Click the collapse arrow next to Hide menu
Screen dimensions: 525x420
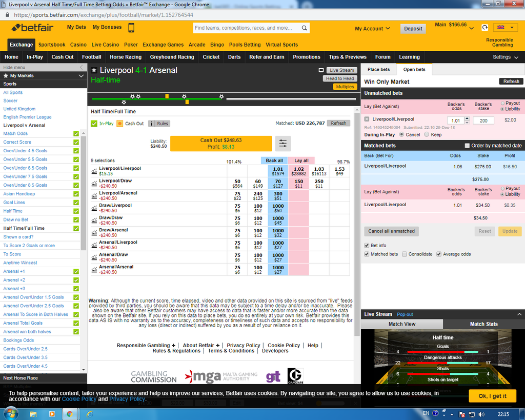pyautogui.click(x=81, y=67)
